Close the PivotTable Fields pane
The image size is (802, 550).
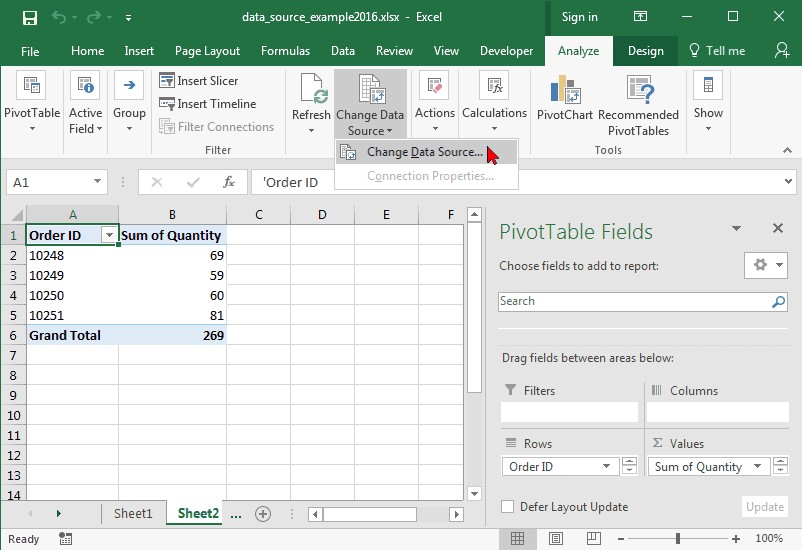[777, 228]
